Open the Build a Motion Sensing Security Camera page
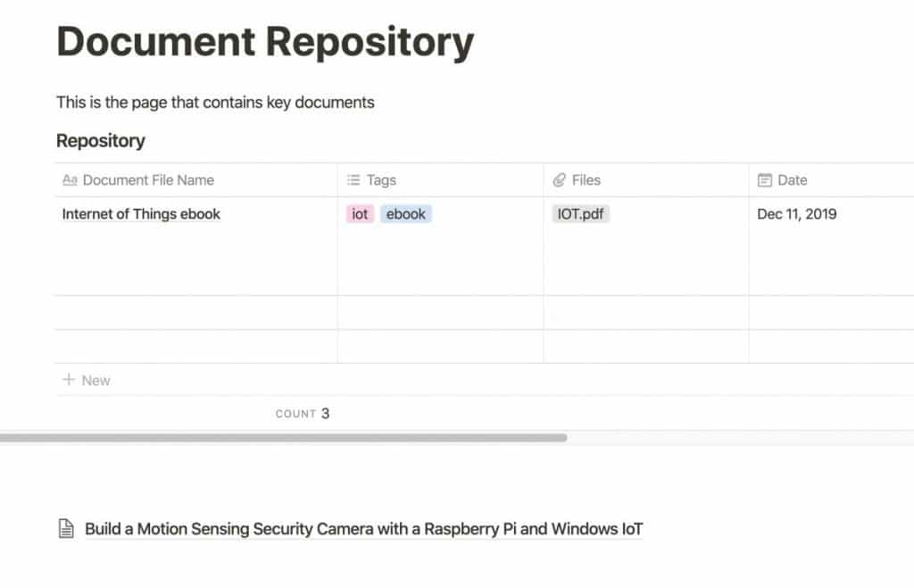Screen dimensions: 914x588 [363, 528]
